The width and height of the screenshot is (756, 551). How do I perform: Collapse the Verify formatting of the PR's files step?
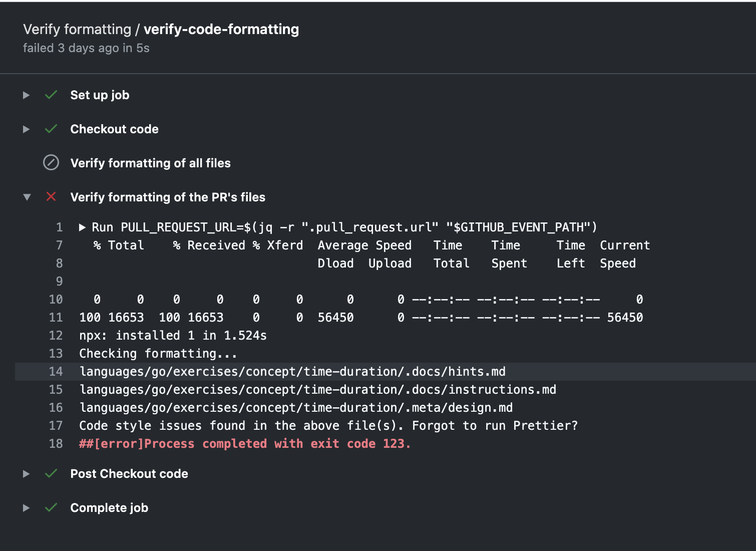coord(26,197)
